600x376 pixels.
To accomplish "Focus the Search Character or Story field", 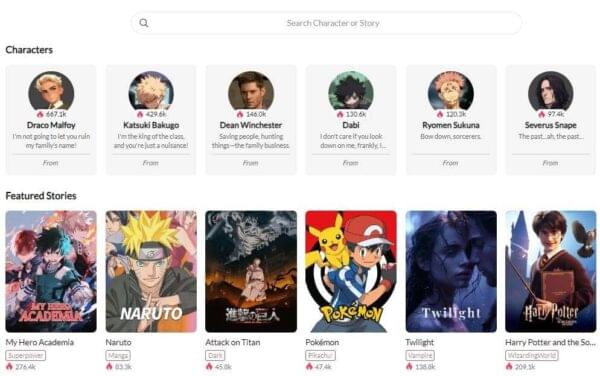I will tap(326, 23).
